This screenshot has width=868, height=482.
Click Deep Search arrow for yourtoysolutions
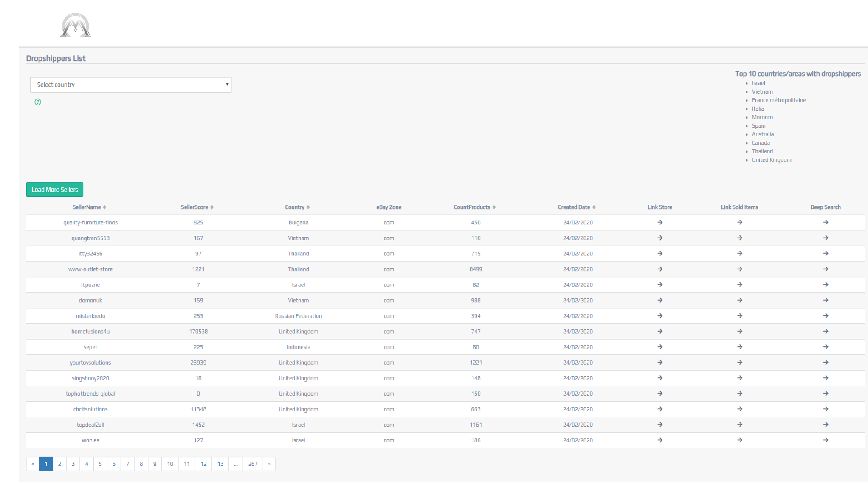pyautogui.click(x=826, y=363)
